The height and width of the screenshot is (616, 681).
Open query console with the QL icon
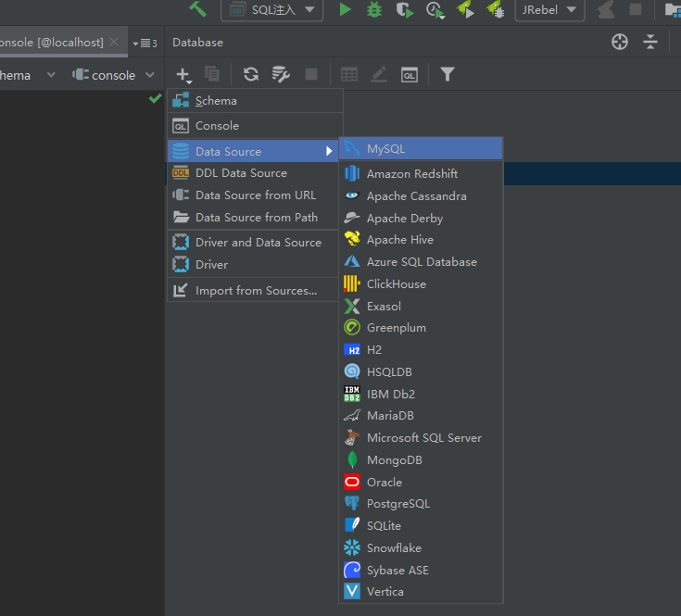[x=410, y=75]
